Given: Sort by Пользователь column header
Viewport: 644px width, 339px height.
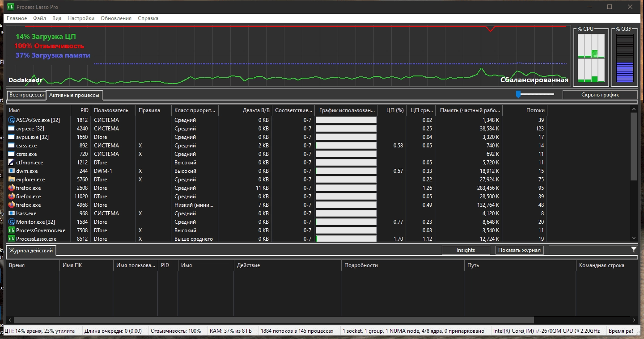Looking at the screenshot, I should click(113, 110).
